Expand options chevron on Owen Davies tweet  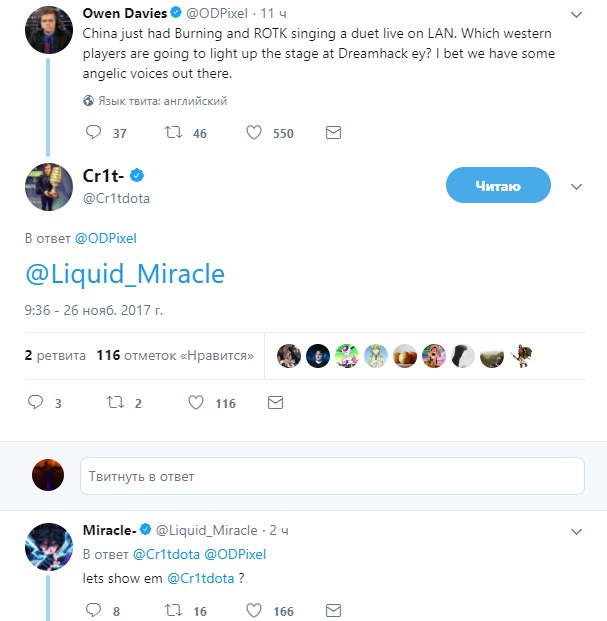point(577,15)
